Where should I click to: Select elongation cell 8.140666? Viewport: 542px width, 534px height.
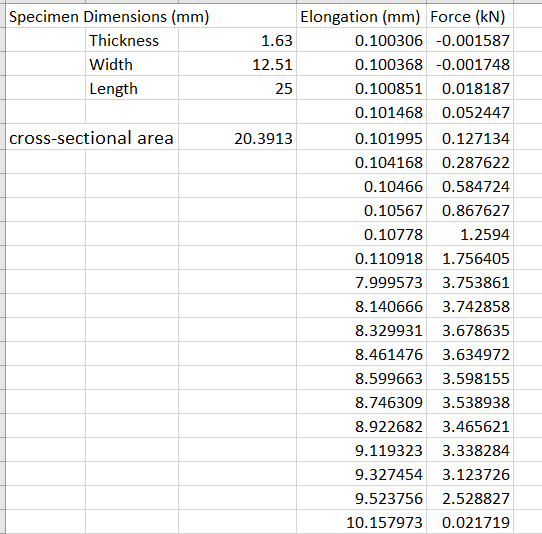click(x=362, y=306)
